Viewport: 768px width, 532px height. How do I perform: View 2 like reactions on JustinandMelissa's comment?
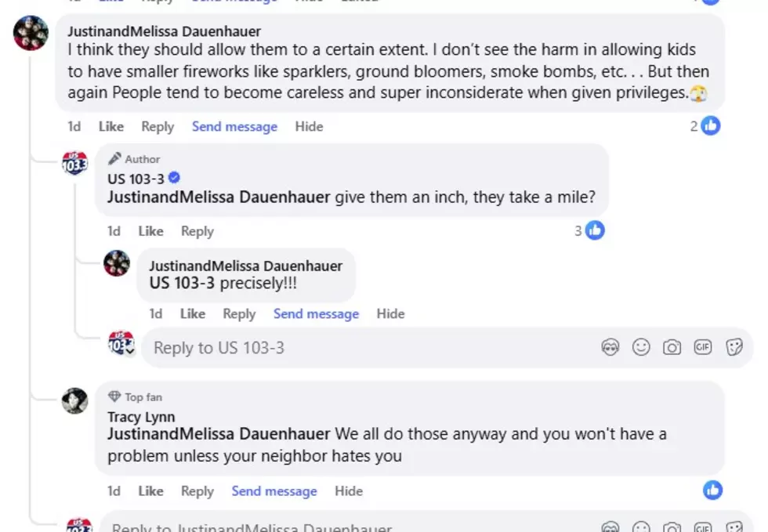[x=705, y=126]
